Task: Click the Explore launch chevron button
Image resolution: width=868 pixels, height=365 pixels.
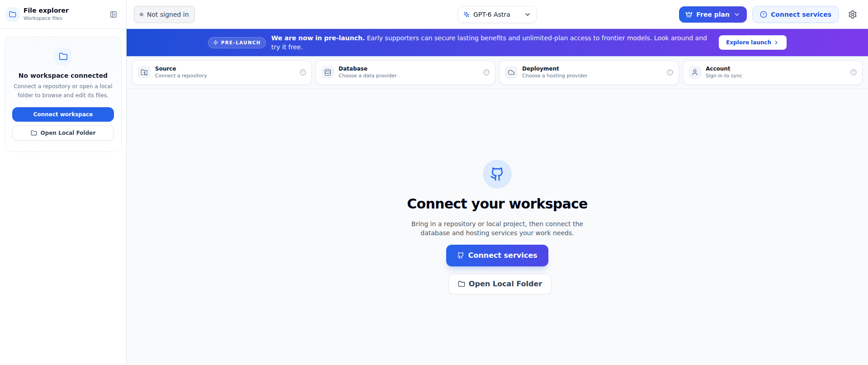Action: [753, 43]
